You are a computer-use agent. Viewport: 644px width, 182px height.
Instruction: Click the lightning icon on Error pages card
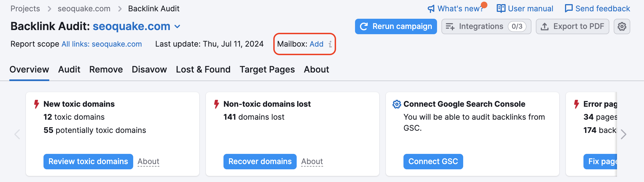tap(575, 104)
